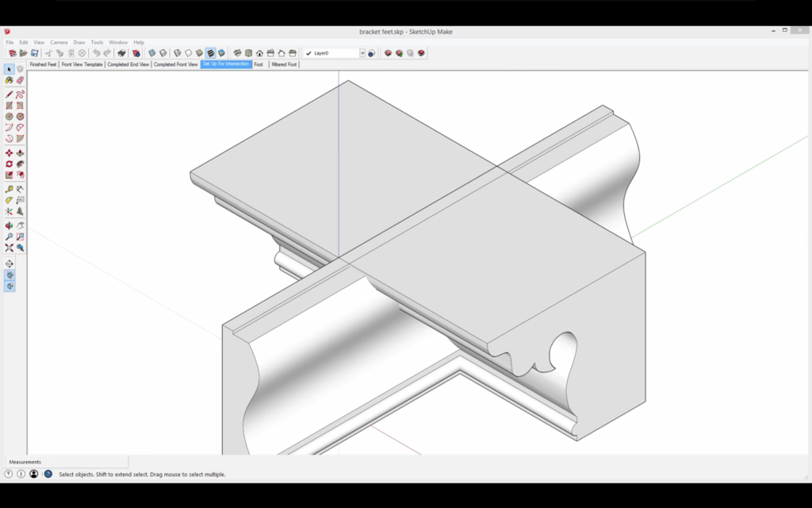This screenshot has height=508, width=812.
Task: Switch to the Iso standard view
Action: (x=237, y=53)
